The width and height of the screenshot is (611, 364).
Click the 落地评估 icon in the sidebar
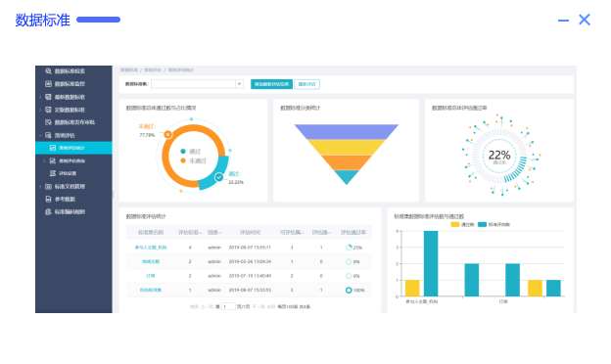tap(48, 135)
